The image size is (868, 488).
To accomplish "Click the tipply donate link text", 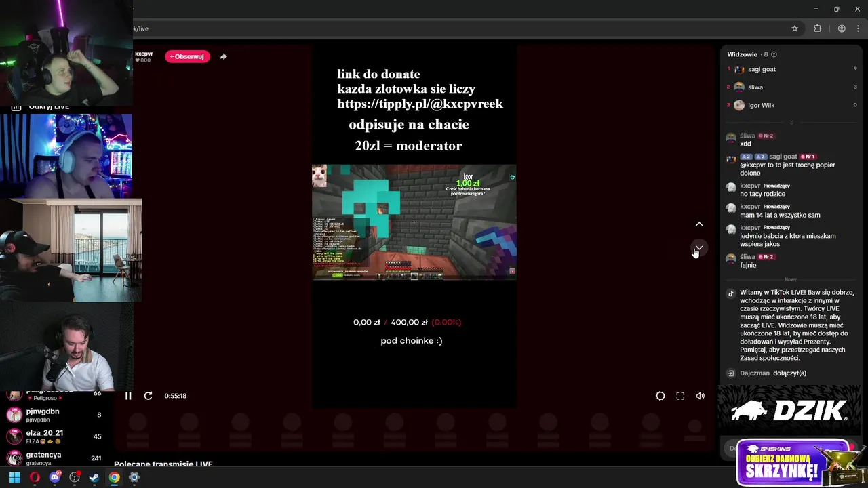I will pyautogui.click(x=420, y=104).
